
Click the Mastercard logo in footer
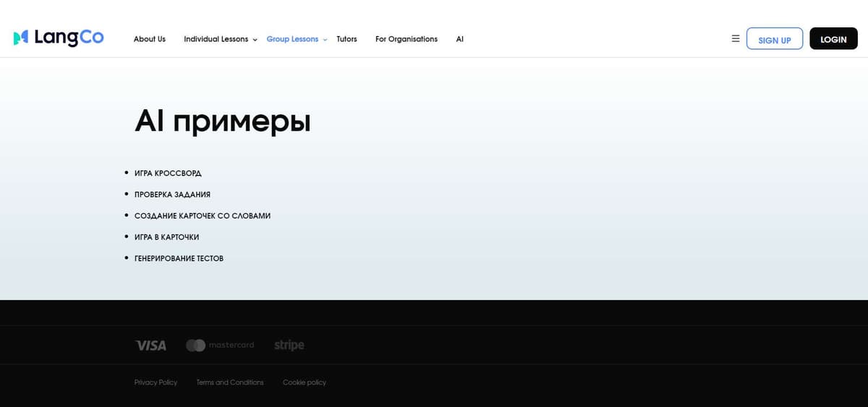tap(220, 345)
